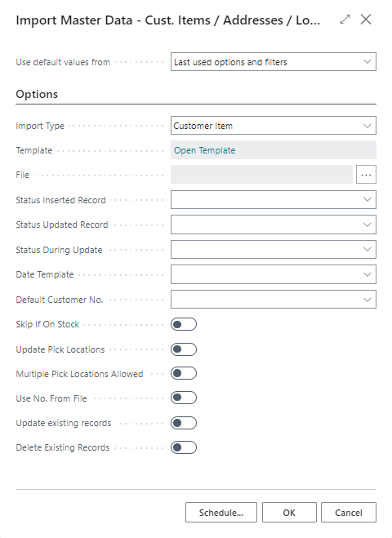Toggle Update existing records switch
This screenshot has height=538, width=392.
point(184,423)
